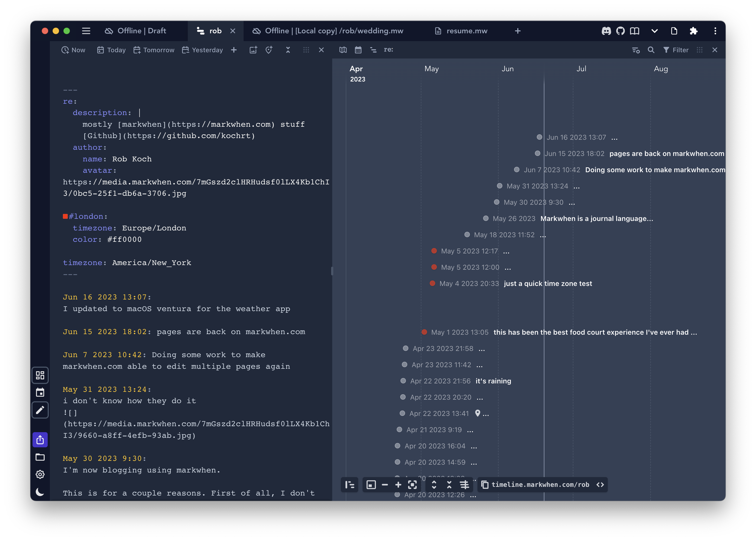This screenshot has height=541, width=756.
Task: Click location pin on Apr 22 13:41 event
Action: coord(477,413)
